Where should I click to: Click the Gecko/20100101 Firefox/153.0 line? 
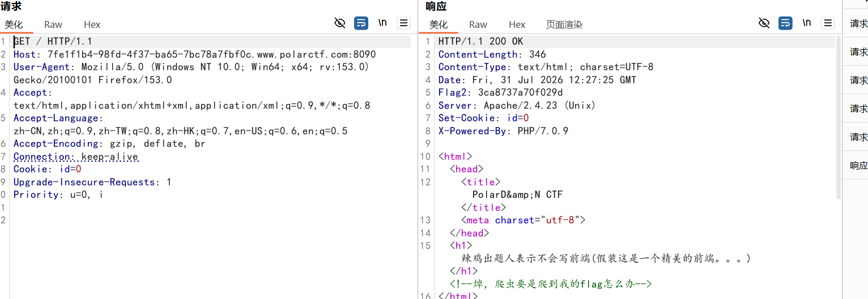(x=92, y=80)
